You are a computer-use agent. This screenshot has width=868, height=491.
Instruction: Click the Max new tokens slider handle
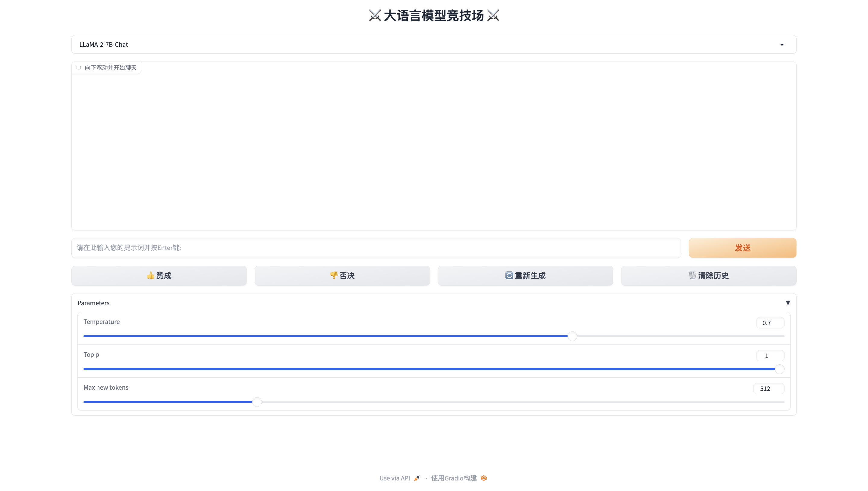(257, 402)
